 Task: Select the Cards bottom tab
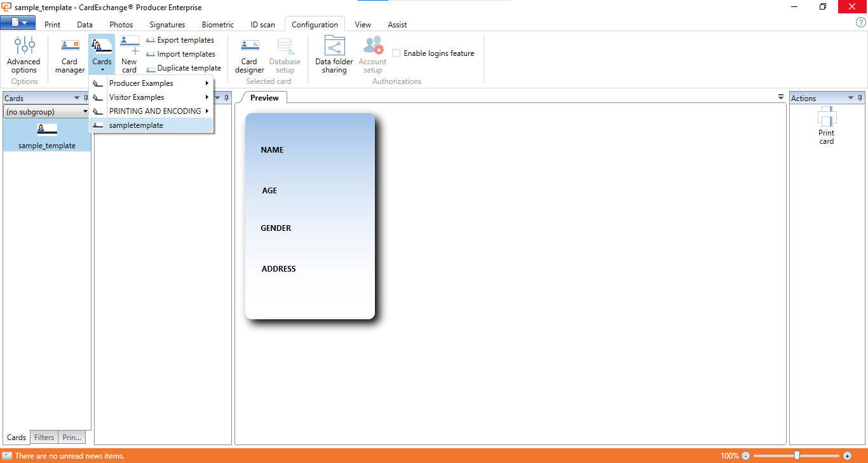click(17, 438)
